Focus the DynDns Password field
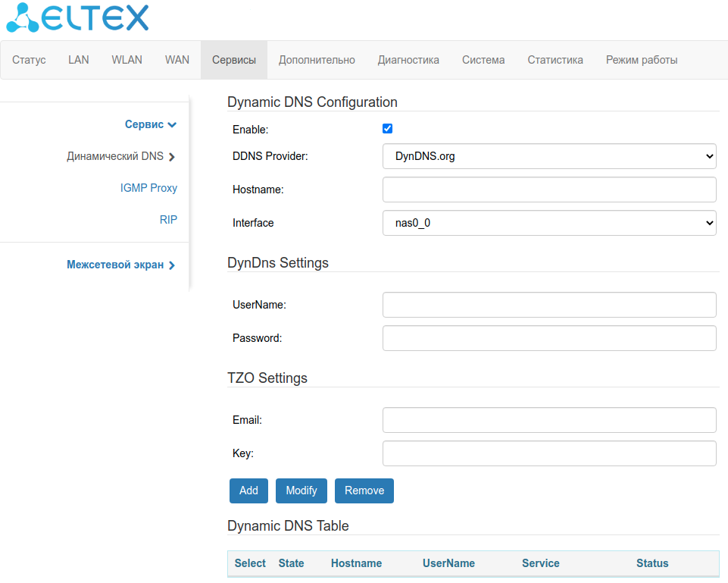The width and height of the screenshot is (728, 583). (549, 338)
